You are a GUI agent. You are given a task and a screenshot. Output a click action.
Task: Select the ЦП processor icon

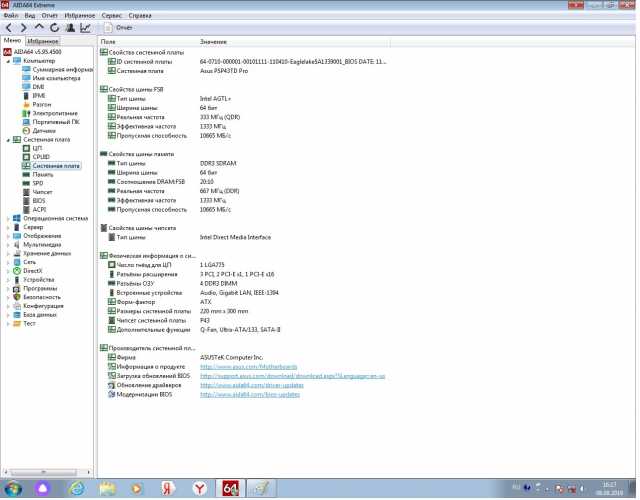[26, 148]
